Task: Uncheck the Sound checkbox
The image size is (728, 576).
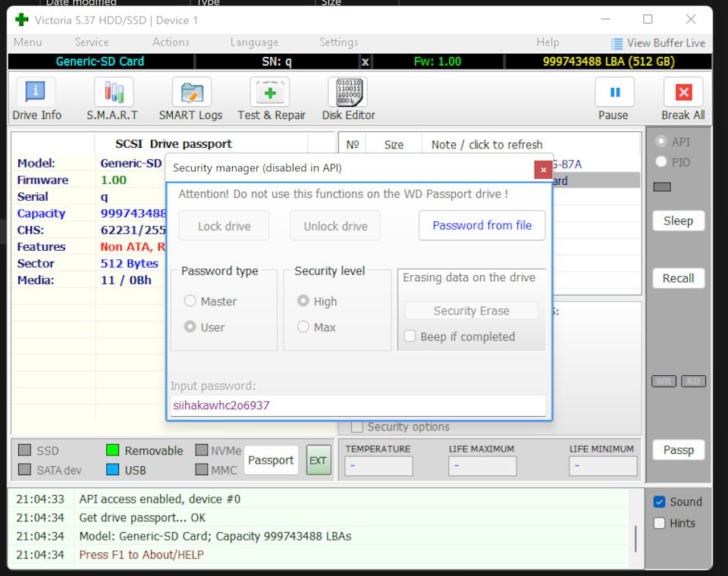Action: [659, 502]
